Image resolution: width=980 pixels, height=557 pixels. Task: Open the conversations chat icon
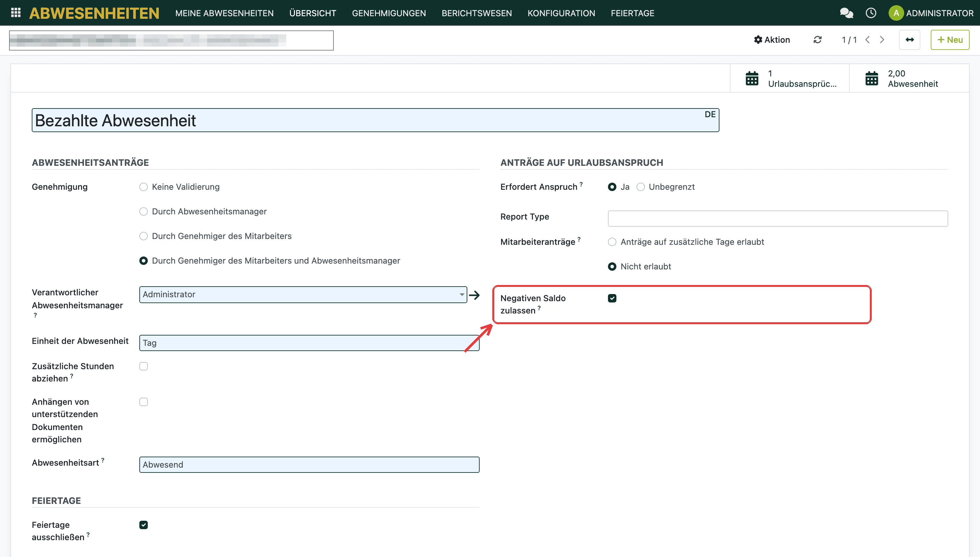coord(846,13)
